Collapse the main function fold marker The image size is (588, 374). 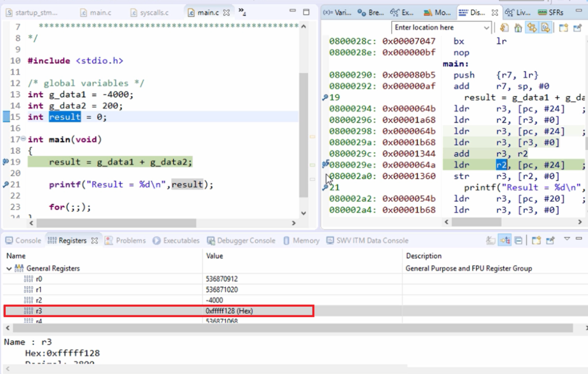click(23, 139)
